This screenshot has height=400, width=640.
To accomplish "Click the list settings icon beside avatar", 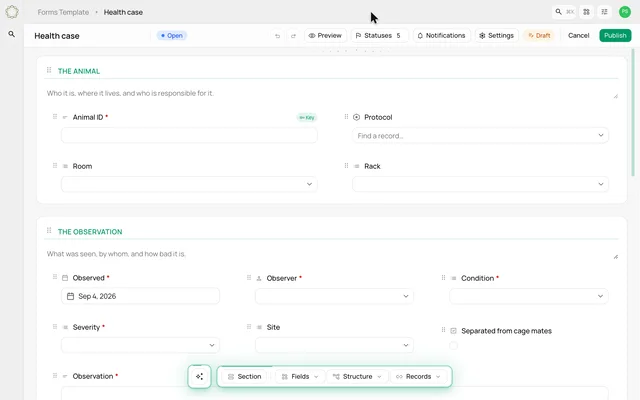I will pyautogui.click(x=604, y=12).
